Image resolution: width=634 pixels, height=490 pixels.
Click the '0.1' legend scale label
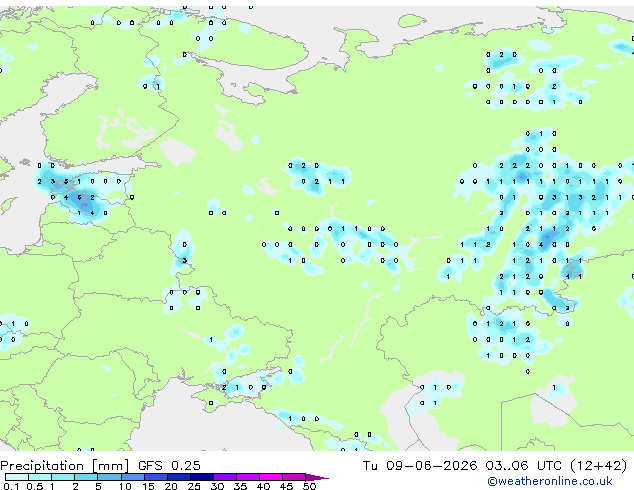pyautogui.click(x=11, y=486)
